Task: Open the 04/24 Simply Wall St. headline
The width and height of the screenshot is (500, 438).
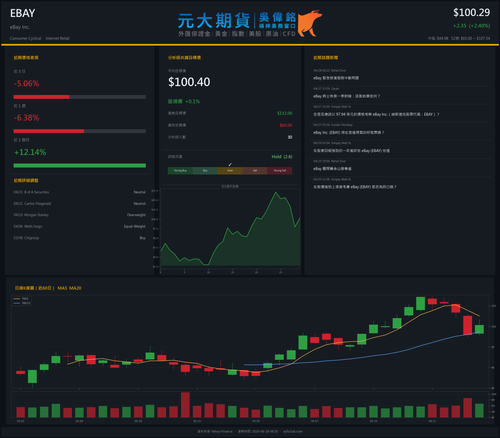Action: [351, 151]
